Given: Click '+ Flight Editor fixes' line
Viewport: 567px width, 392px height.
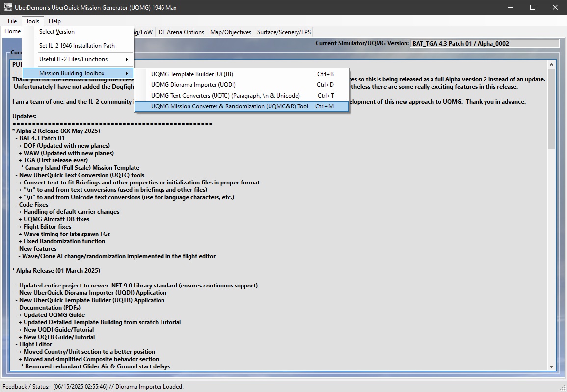Looking at the screenshot, I should click(x=45, y=227).
